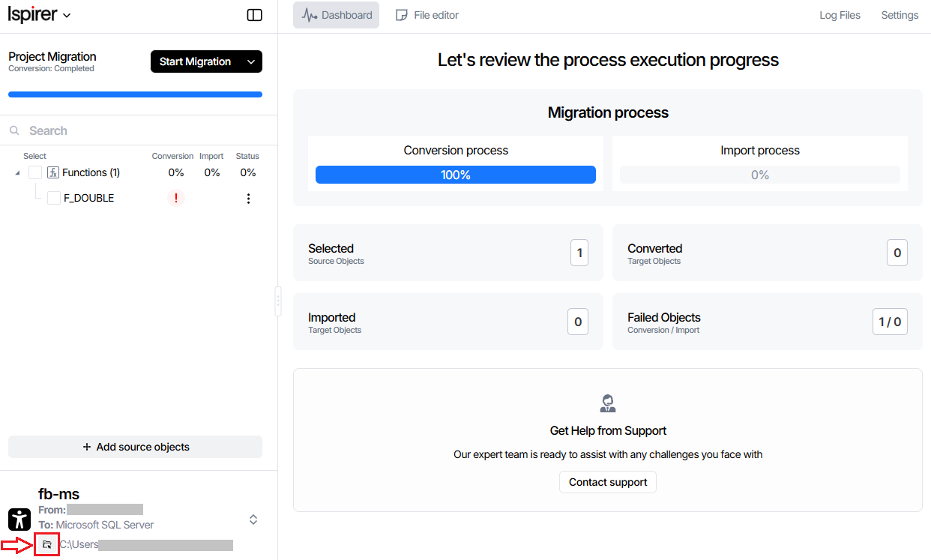Viewport: 931px width, 560px height.
Task: Click the Functions type icon in tree
Action: [53, 172]
